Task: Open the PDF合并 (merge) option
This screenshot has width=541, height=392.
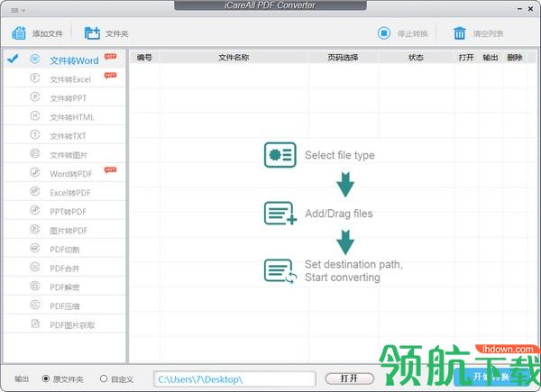Action: pos(65,268)
